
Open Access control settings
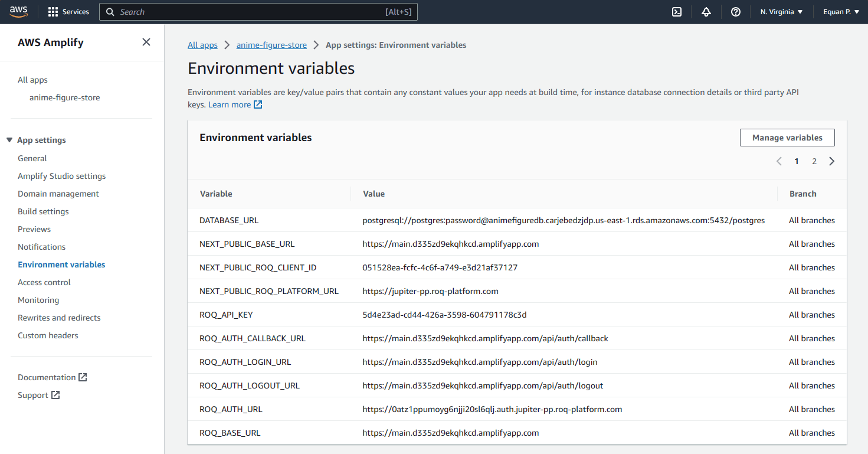point(44,282)
